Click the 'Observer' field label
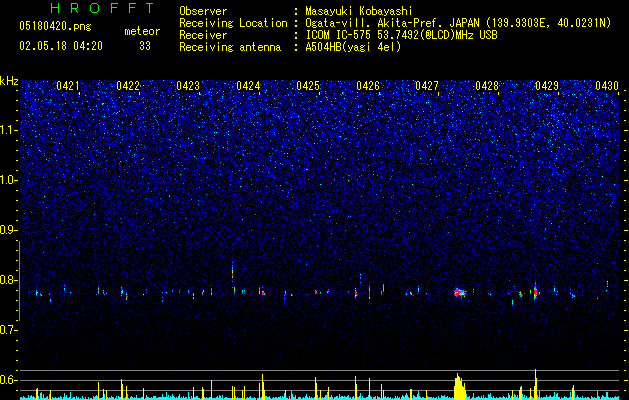 click(203, 11)
